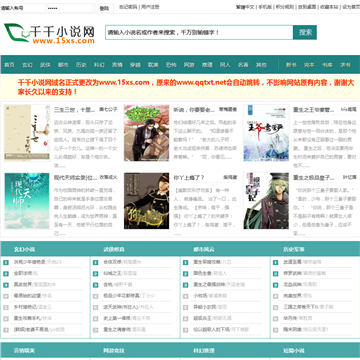360x360 pixels.
Task: Click the rank 3 badge beside 龙血战神
Action: coord(275,285)
